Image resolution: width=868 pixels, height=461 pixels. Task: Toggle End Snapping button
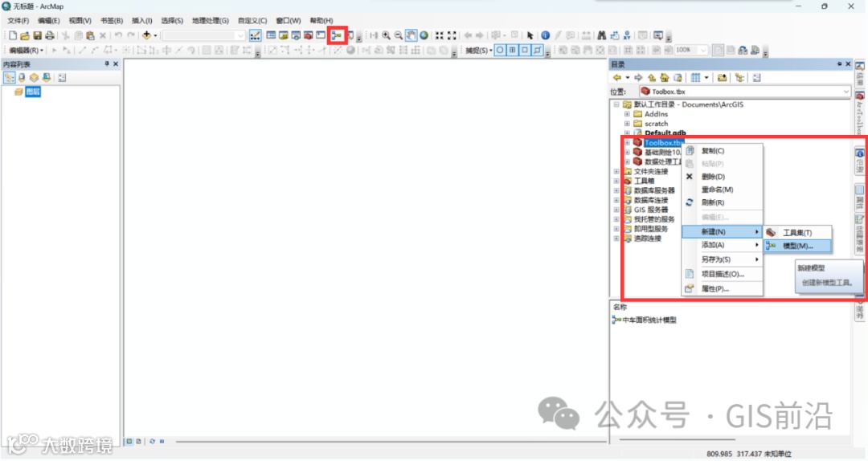tap(513, 51)
